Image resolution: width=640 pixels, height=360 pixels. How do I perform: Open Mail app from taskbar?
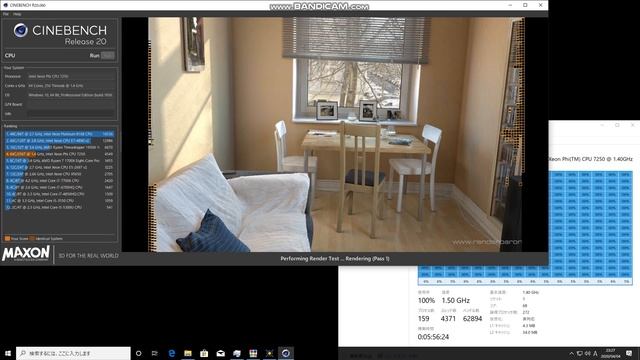click(x=220, y=353)
